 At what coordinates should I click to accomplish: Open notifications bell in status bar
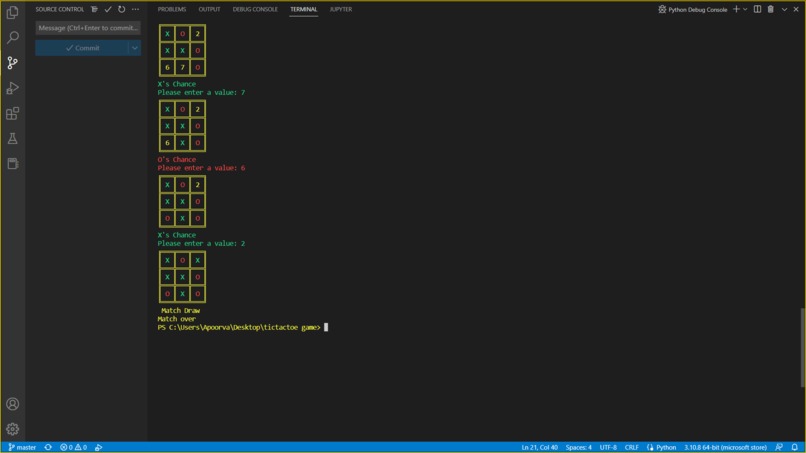(795, 447)
